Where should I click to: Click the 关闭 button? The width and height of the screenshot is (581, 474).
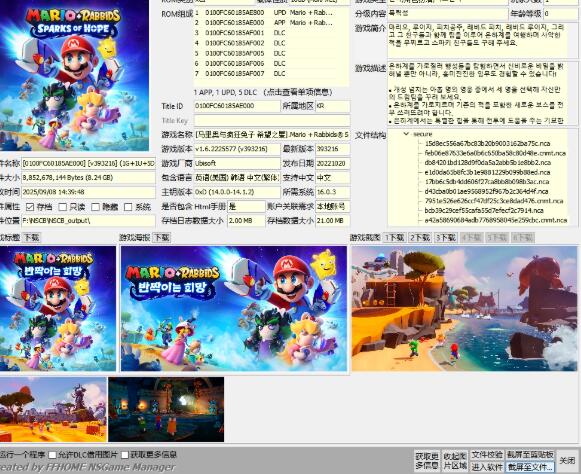point(567,461)
